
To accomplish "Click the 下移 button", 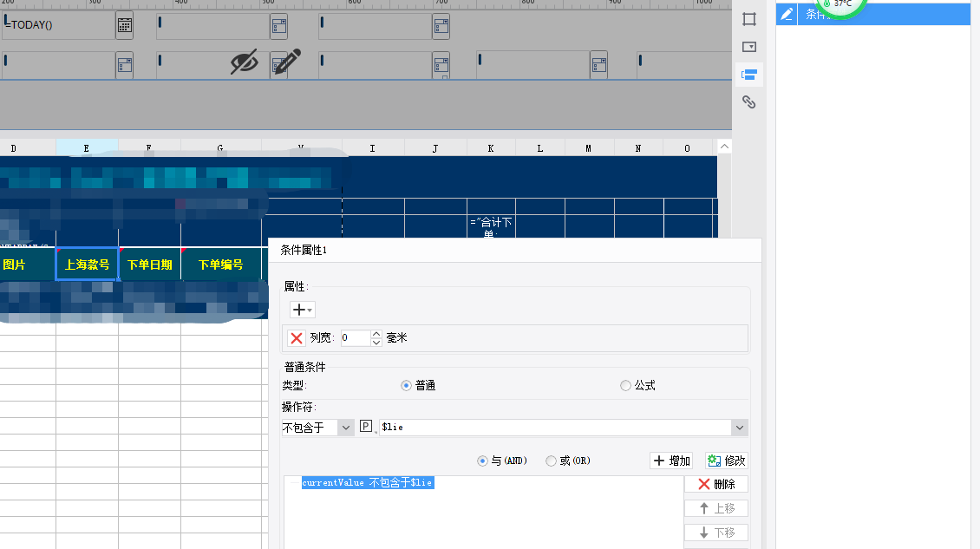I will [716, 533].
